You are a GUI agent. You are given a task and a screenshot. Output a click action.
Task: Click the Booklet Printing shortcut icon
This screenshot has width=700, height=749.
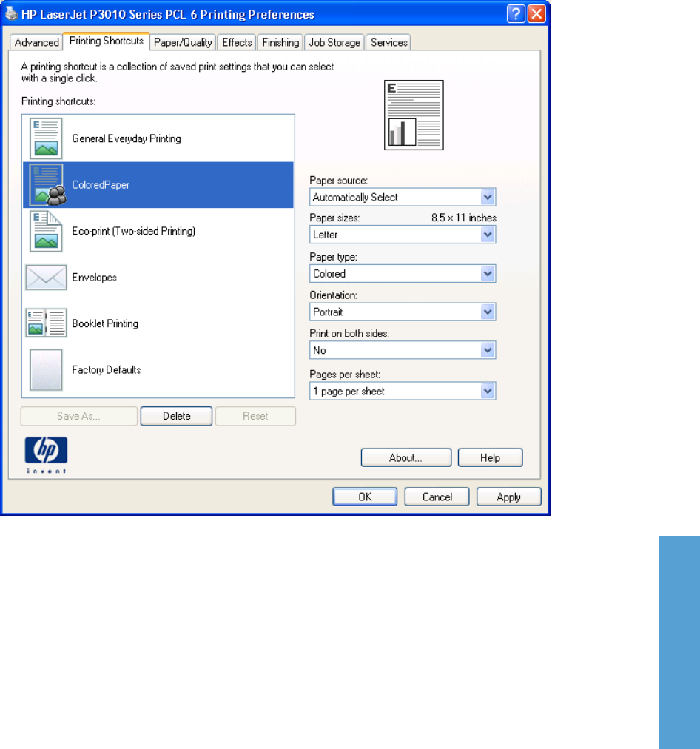coord(46,323)
